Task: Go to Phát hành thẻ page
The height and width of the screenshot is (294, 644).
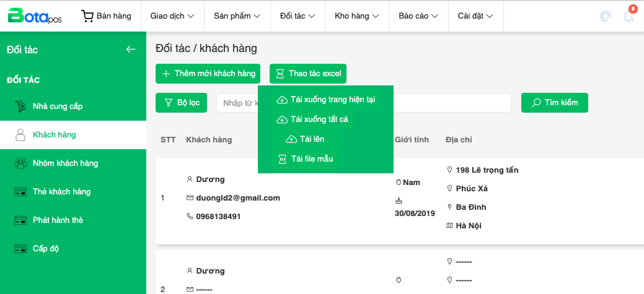Action: click(x=58, y=220)
